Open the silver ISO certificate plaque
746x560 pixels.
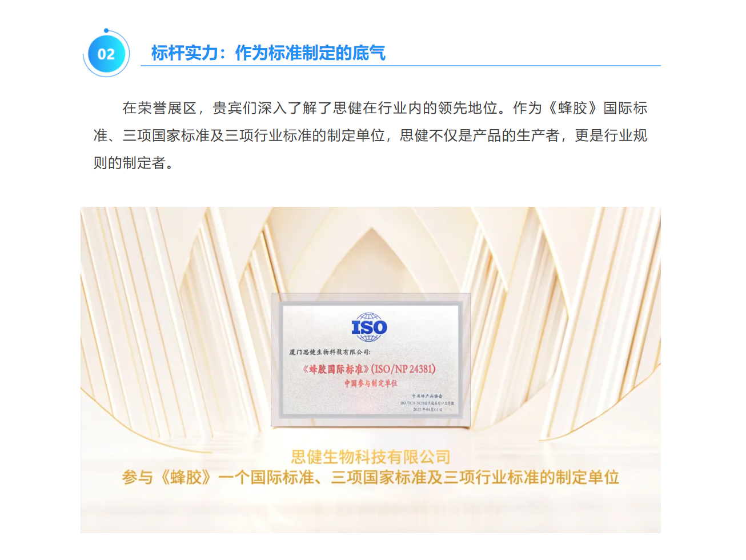pos(371,360)
